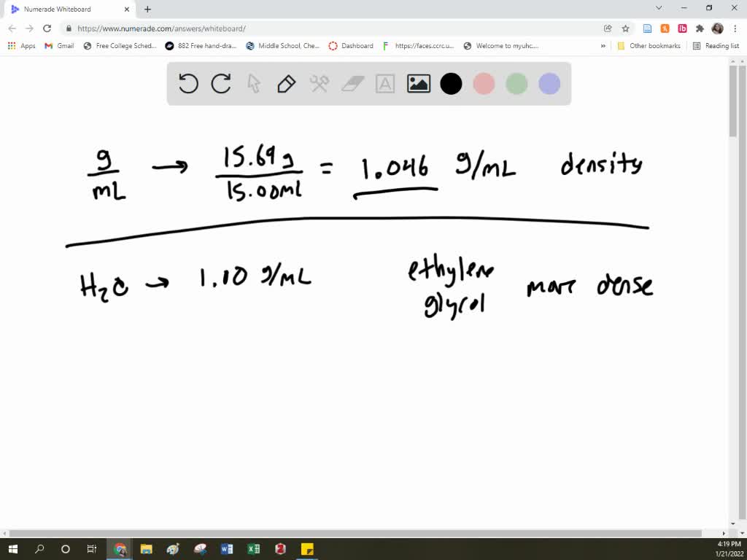Expand the hidden bookmarks chevron
Viewport: 747px width, 560px height.
[603, 45]
